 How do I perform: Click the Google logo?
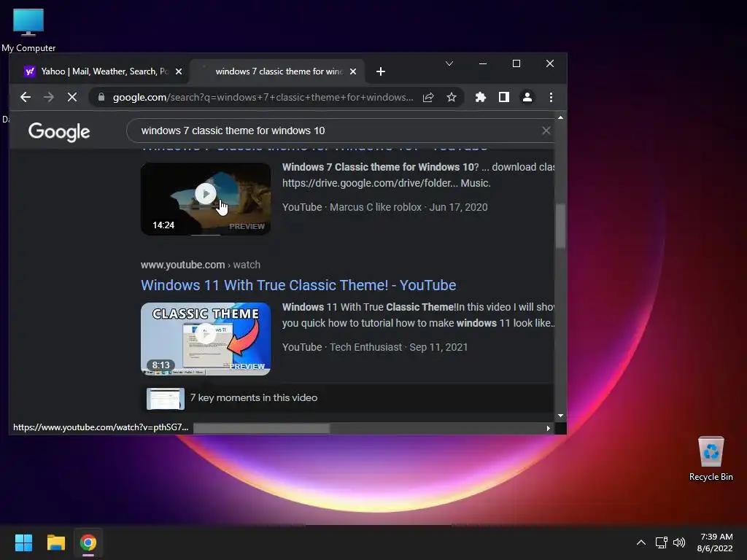[59, 131]
